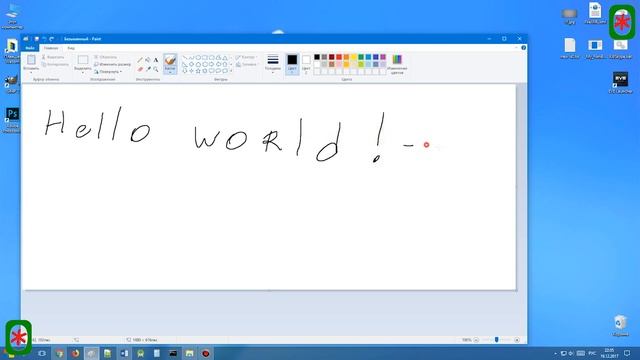Pick the yellow swatch in the palette

(x=354, y=57)
